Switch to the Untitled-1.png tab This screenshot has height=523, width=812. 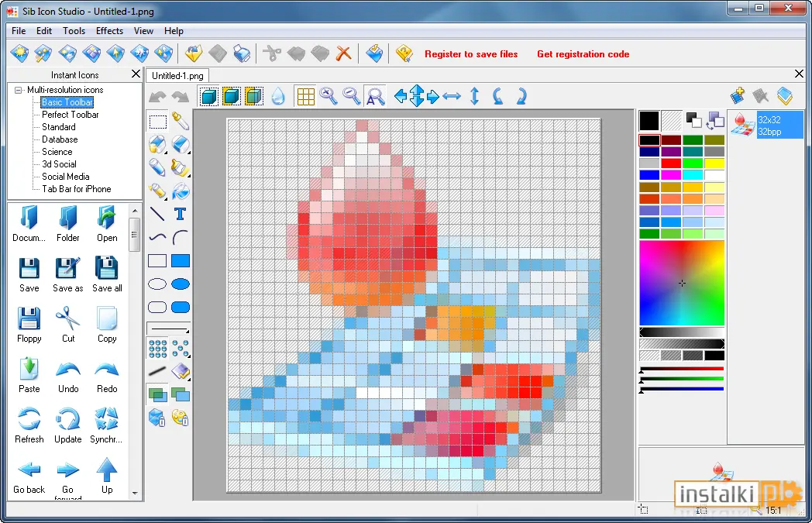point(177,76)
